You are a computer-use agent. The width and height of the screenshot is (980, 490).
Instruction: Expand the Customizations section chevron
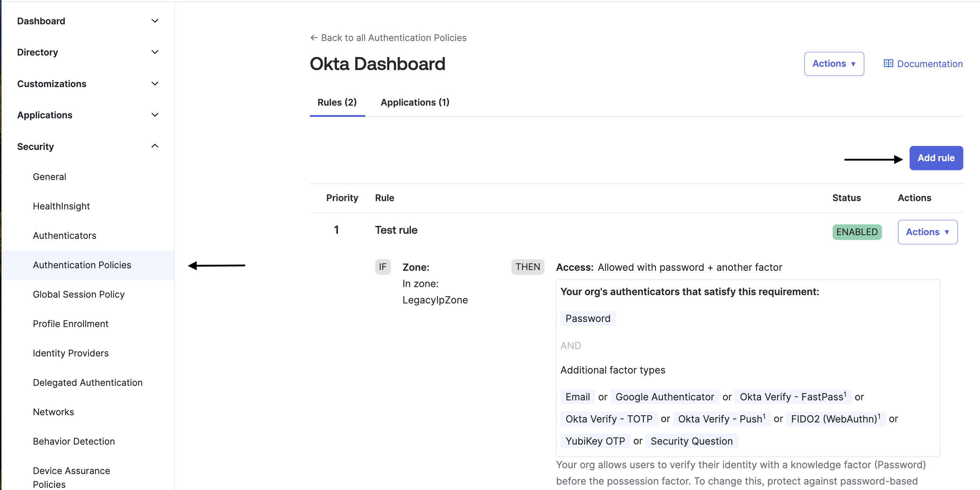[155, 84]
